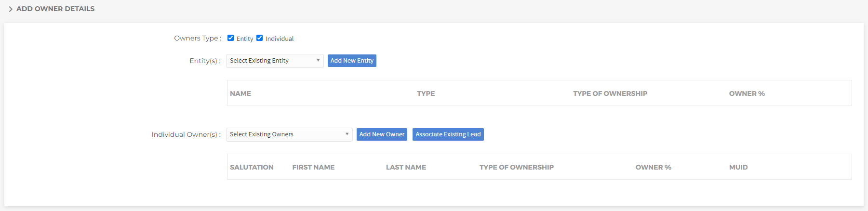Click the Add New Entity button
The image size is (868, 211).
click(352, 61)
